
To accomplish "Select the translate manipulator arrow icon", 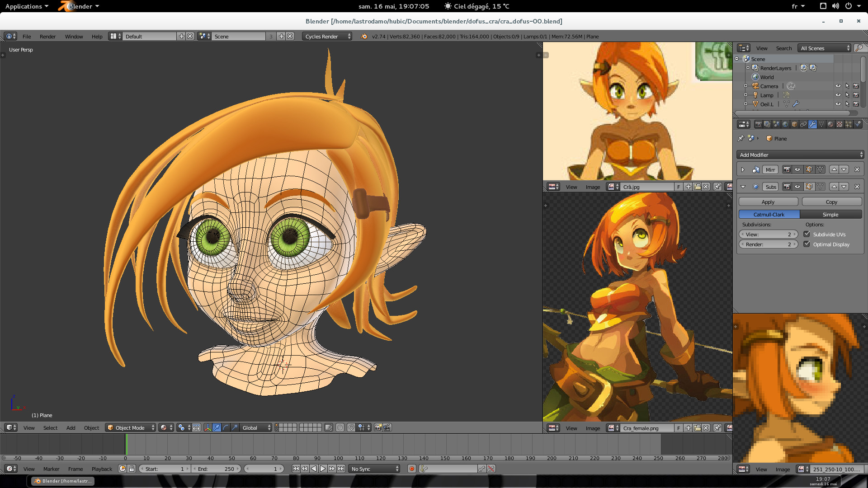I will click(217, 427).
